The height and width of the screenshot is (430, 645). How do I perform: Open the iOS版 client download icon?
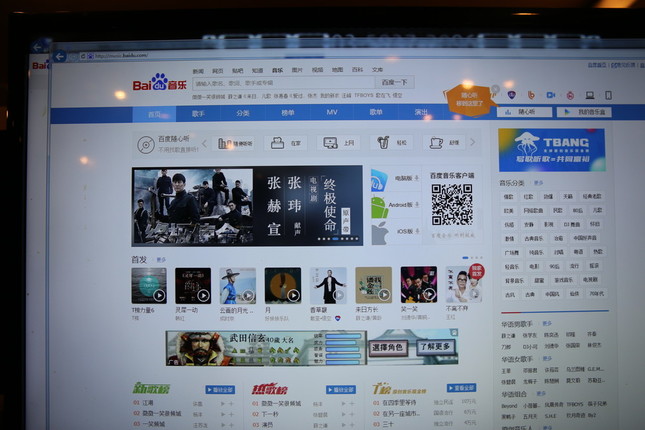click(379, 233)
